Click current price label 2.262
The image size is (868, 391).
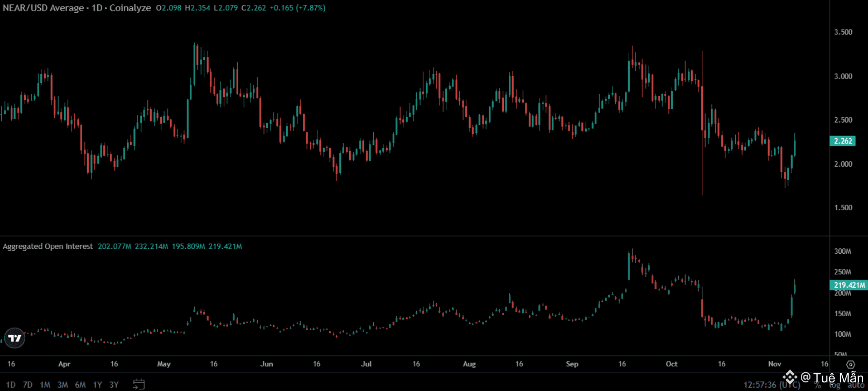click(x=843, y=141)
